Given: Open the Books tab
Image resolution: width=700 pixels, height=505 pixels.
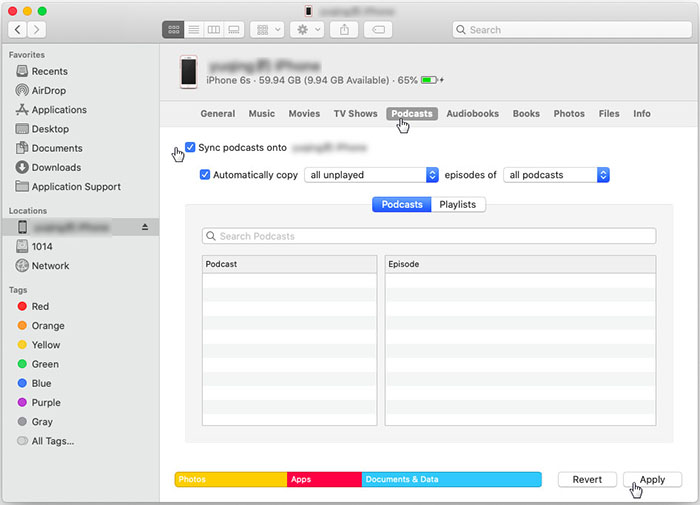Looking at the screenshot, I should (526, 113).
